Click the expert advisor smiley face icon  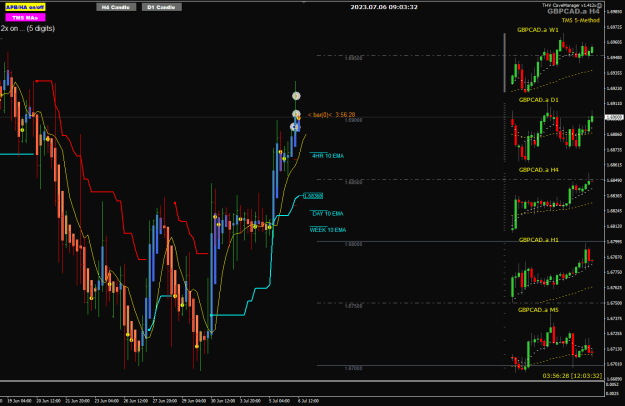(599, 6)
